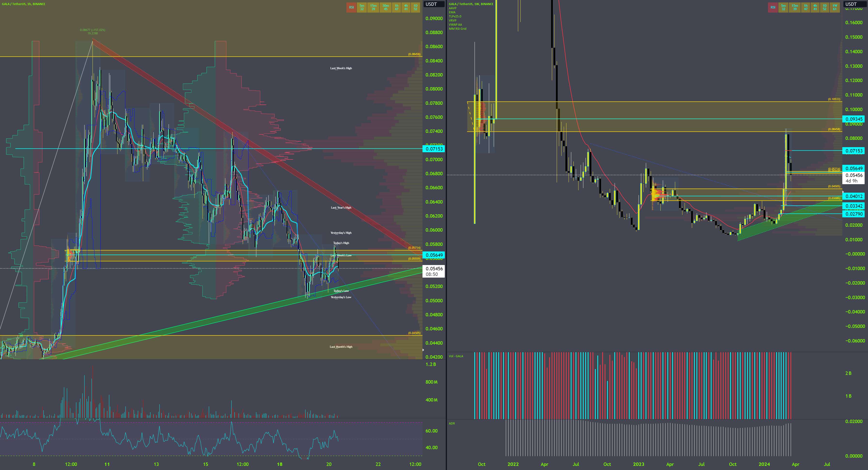Select the 30m 45 RSI grid cell
This screenshot has width=868, height=470.
[385, 8]
